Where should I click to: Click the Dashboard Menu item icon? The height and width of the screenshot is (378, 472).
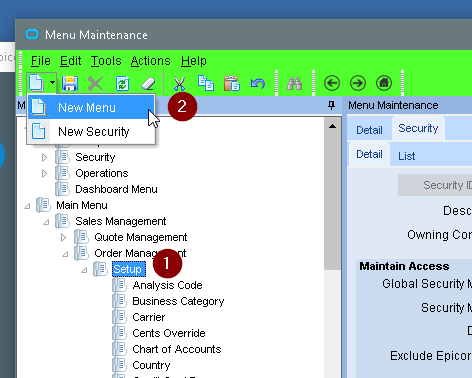point(62,189)
